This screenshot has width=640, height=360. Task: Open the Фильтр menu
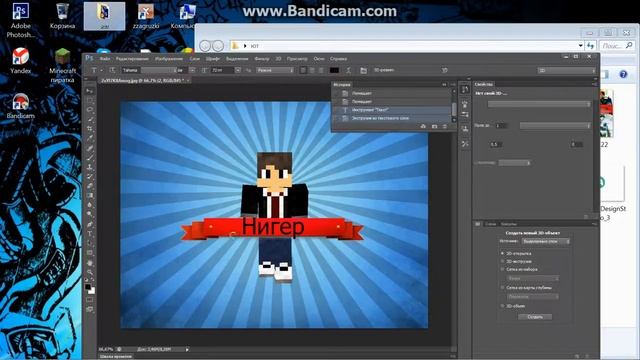click(x=262, y=59)
